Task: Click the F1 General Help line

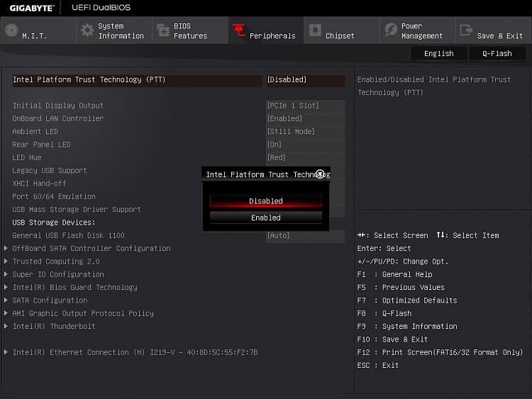Action: click(x=395, y=274)
